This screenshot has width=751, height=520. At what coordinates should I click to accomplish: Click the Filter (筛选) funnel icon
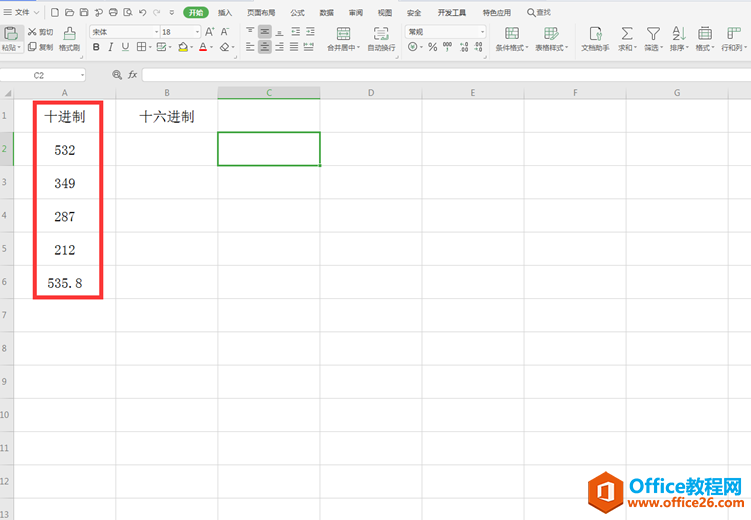(x=653, y=34)
